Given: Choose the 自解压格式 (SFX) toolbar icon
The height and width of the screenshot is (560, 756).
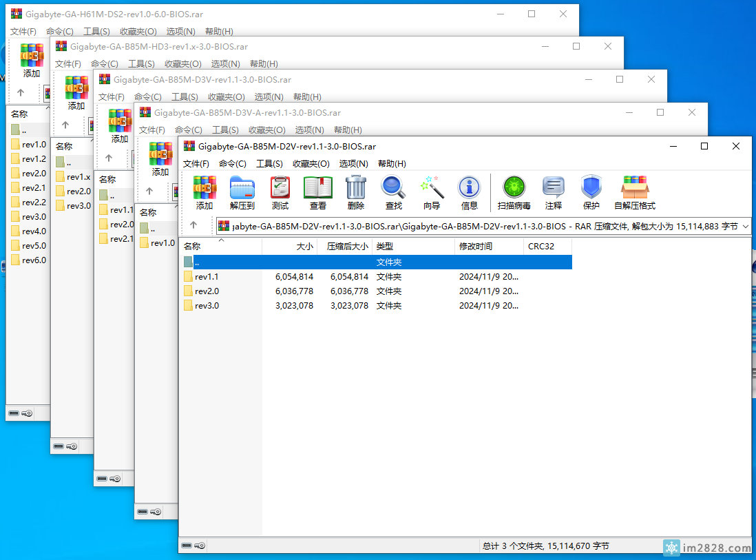Looking at the screenshot, I should click(635, 192).
